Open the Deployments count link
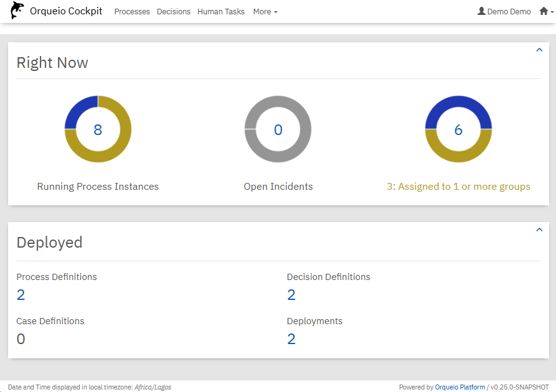Viewport: 556px width, 392px height. (291, 339)
